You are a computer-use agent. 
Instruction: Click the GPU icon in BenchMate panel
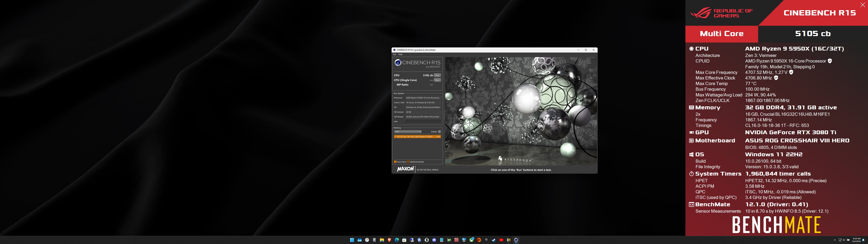(691, 133)
